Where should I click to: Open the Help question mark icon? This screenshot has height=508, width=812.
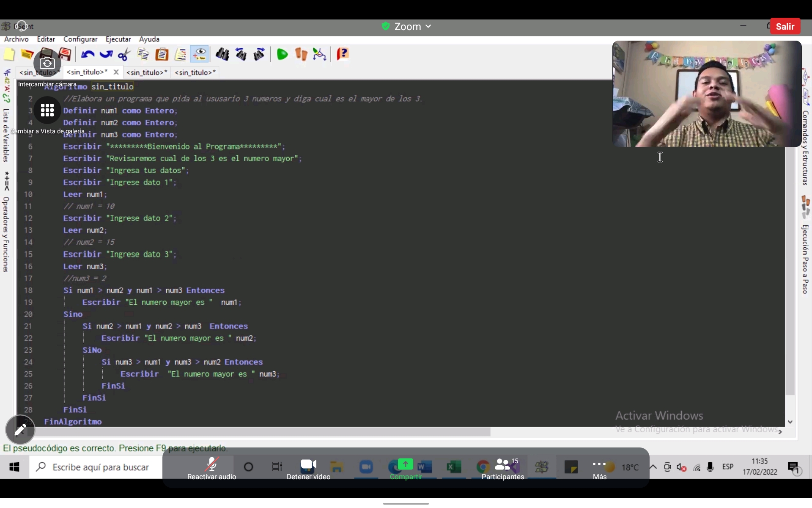(342, 54)
